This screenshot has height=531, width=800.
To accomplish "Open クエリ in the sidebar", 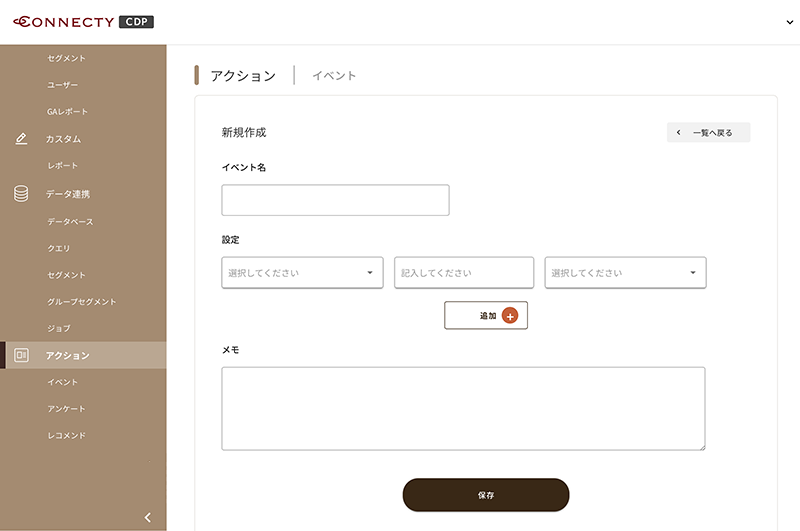I will click(59, 248).
